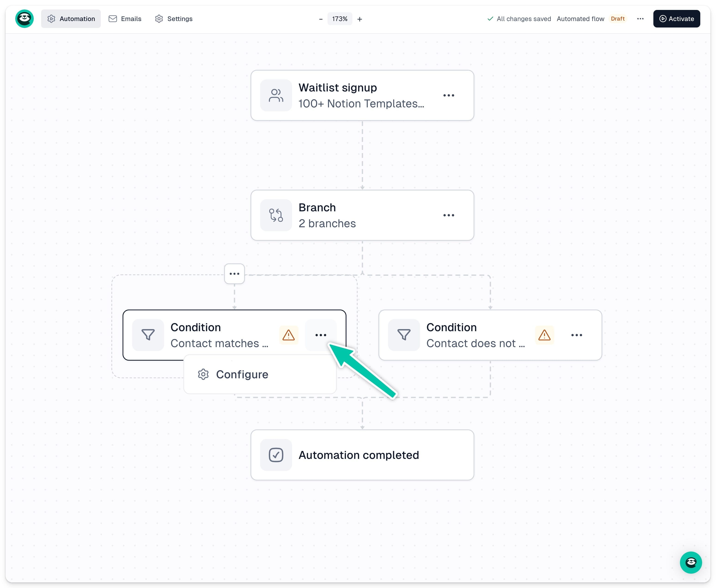The height and width of the screenshot is (588, 716).
Task: Click the 2 branches subtitle text
Action: (327, 224)
